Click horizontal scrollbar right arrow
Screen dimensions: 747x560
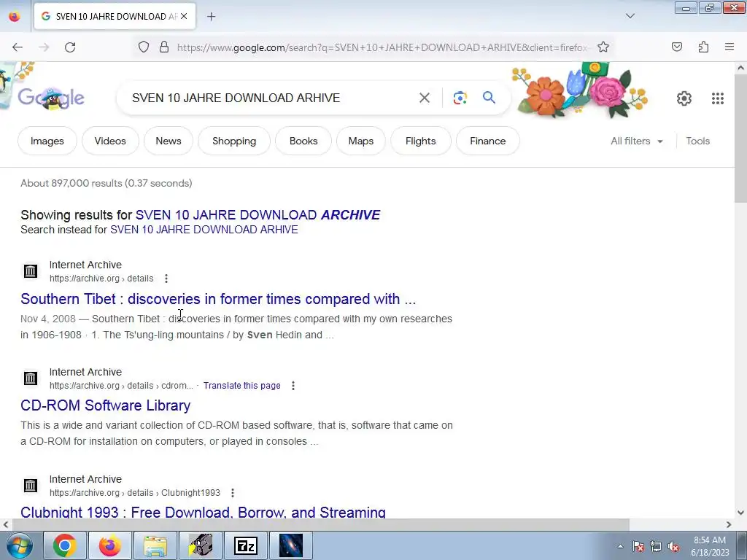729,524
